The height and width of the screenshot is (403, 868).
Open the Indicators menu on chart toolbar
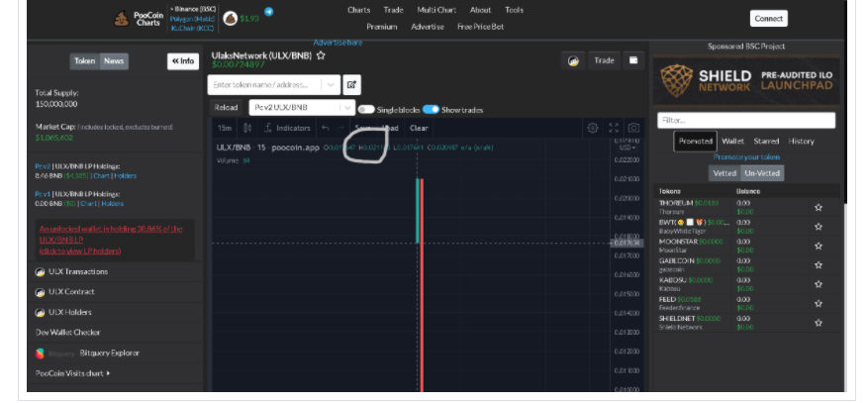(x=287, y=128)
